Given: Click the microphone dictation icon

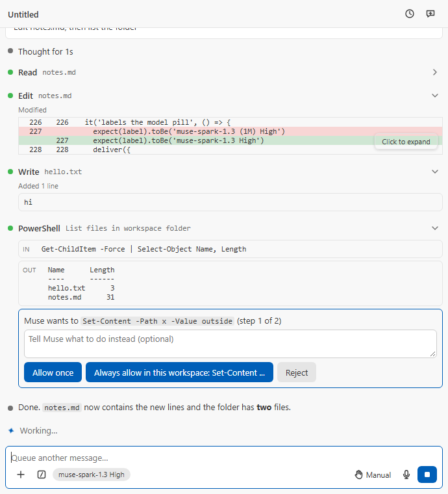Looking at the screenshot, I should click(406, 474).
